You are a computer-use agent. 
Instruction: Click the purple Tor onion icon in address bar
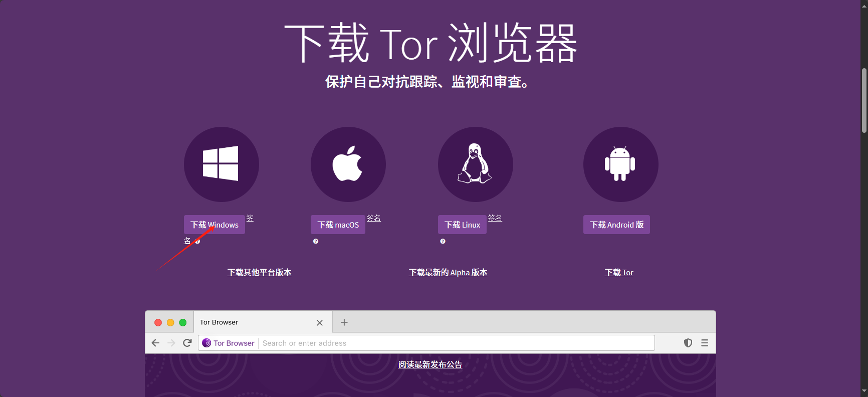206,343
